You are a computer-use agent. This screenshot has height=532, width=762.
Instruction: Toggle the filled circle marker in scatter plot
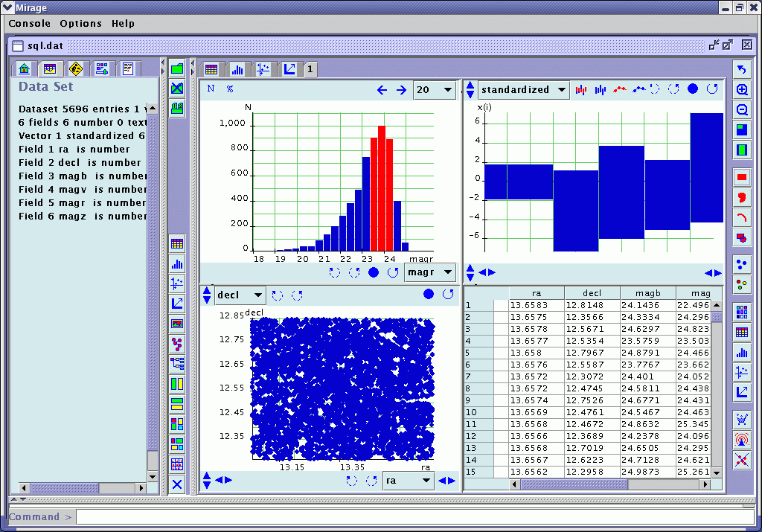tap(429, 295)
